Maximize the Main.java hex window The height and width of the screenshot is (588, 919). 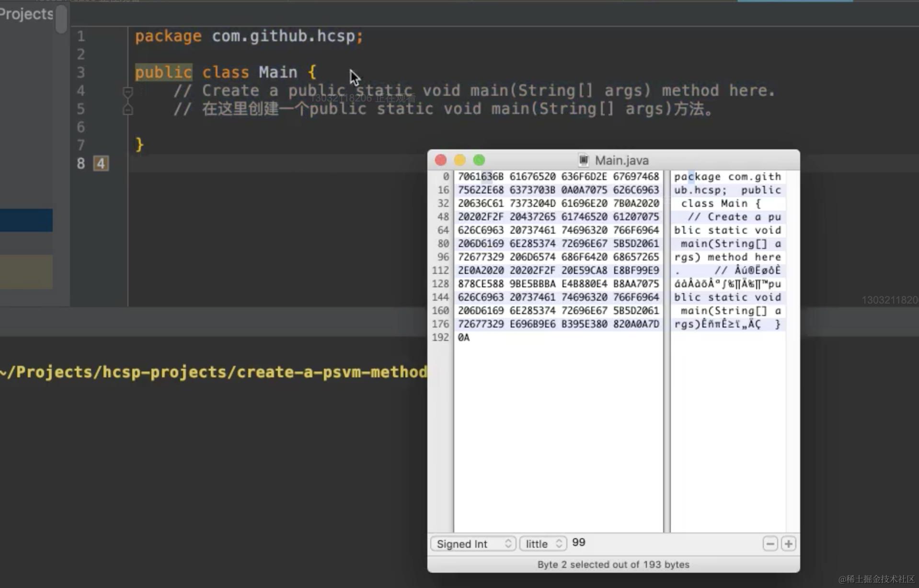(479, 160)
